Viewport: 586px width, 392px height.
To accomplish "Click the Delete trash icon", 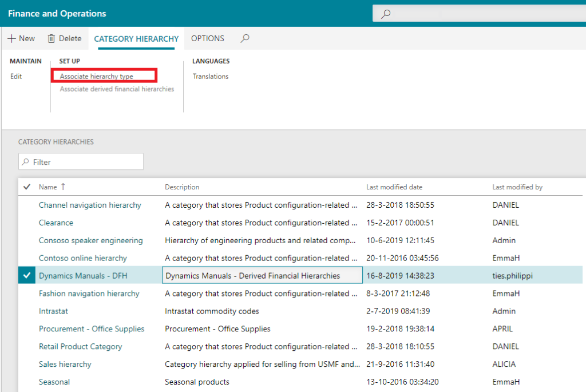I will (x=52, y=38).
